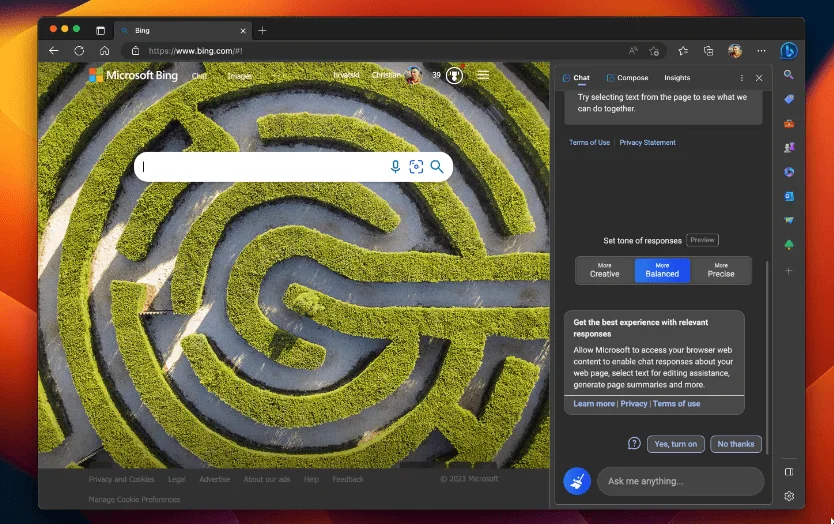This screenshot has width=834, height=524.
Task: Open Privacy and Cookies footer link
Action: 121,479
